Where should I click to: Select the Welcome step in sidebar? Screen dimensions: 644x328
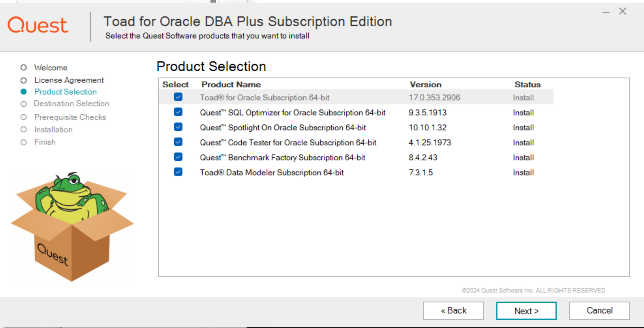[x=51, y=68]
